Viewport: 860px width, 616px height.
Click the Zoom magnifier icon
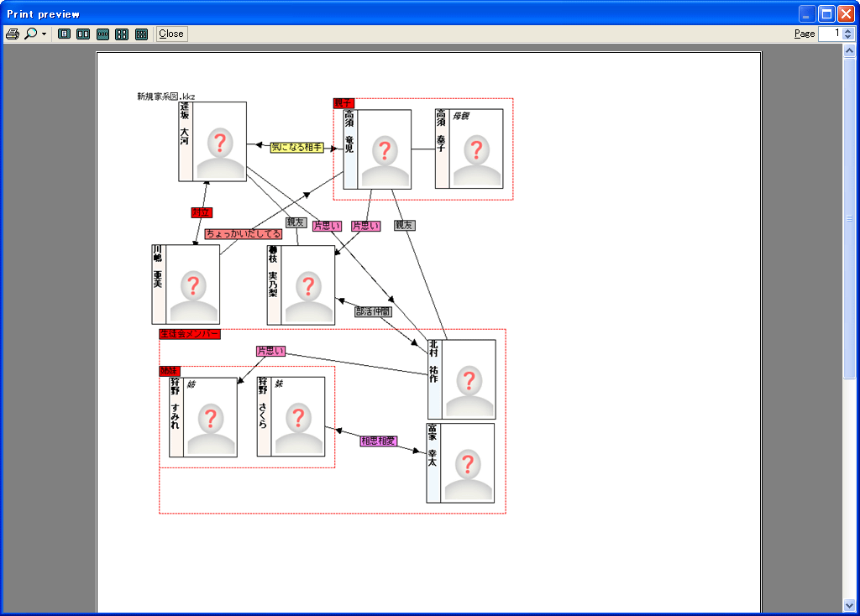(31, 34)
